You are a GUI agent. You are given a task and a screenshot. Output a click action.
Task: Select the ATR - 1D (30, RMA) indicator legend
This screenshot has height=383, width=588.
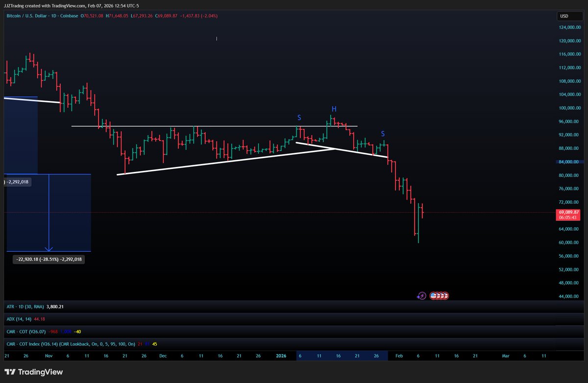(25, 307)
